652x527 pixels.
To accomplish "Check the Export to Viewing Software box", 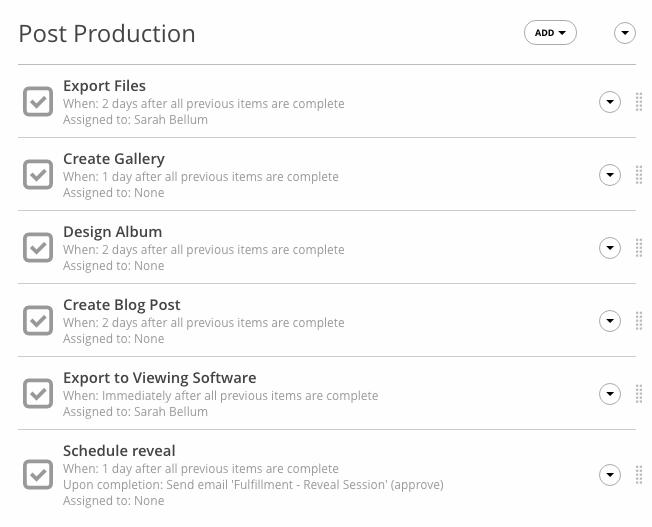I will tap(38, 394).
